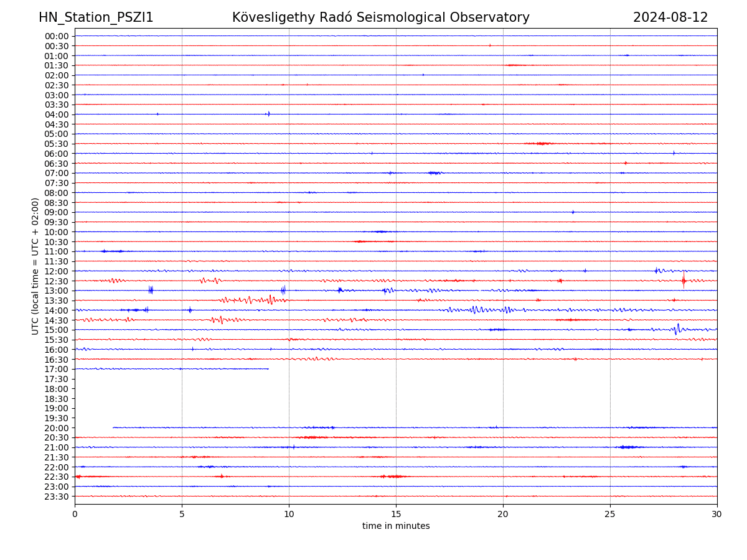This screenshot has width=747, height=560.
Task: Select the 17:00 row time label
Action: [x=57, y=369]
